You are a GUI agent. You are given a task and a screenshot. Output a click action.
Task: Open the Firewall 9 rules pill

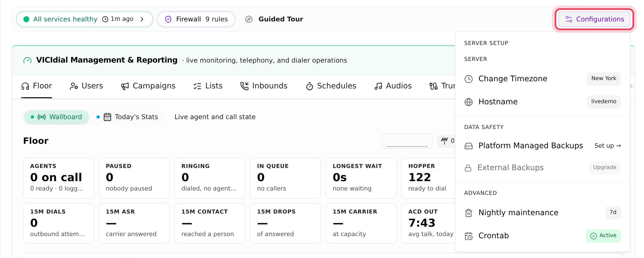(196, 19)
